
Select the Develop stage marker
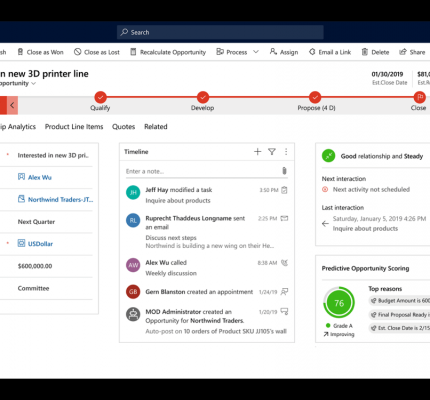click(x=203, y=97)
